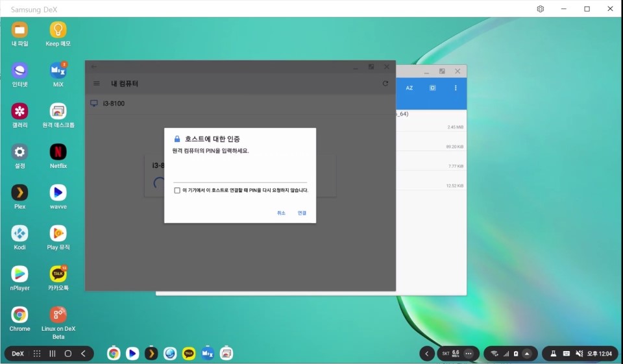Click the MiX icon in the taskbar

(208, 353)
